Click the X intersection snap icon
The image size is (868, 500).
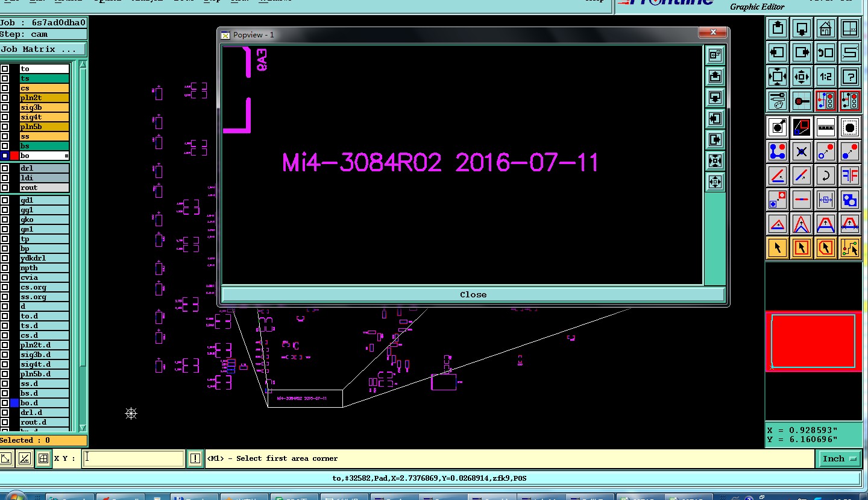[802, 151]
